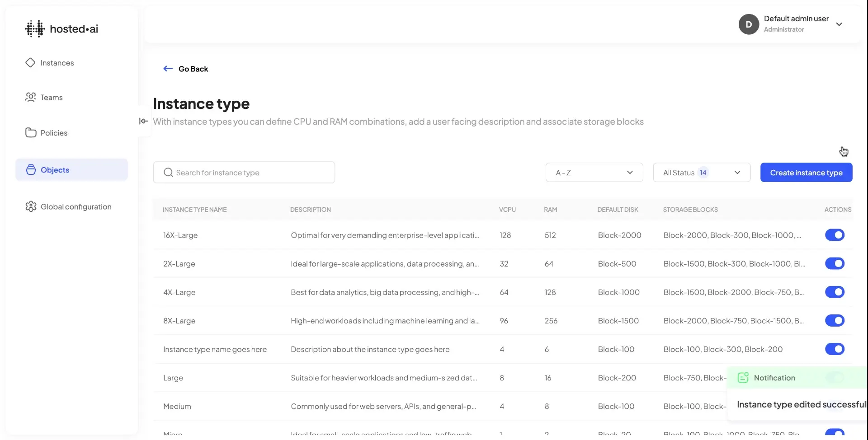Viewport: 868px width, 440px height.
Task: Click the Create instance type button
Action: click(807, 172)
